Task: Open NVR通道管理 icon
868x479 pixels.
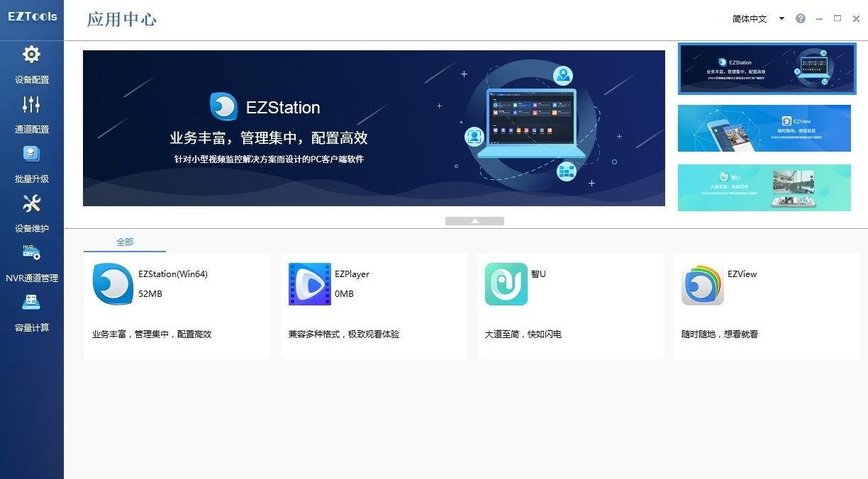Action: (x=31, y=253)
